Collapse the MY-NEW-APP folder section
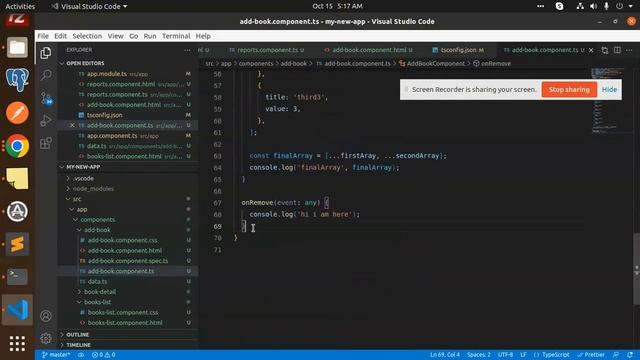640x360 pixels. tap(83, 167)
